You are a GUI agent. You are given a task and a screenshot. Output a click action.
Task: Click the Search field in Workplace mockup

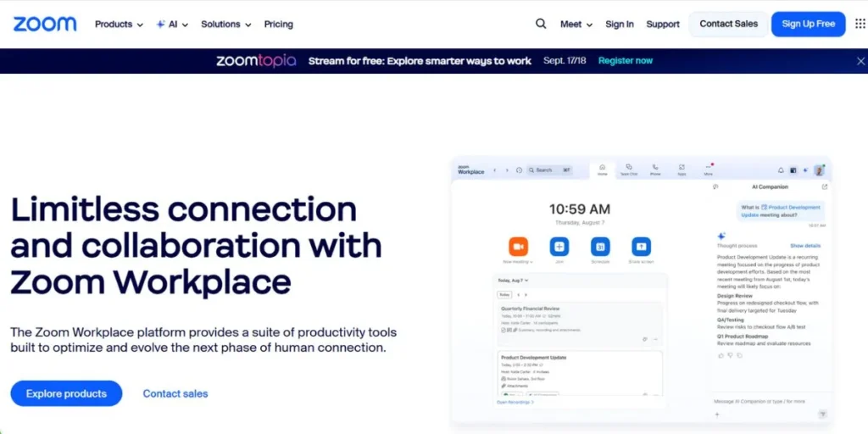pyautogui.click(x=549, y=170)
